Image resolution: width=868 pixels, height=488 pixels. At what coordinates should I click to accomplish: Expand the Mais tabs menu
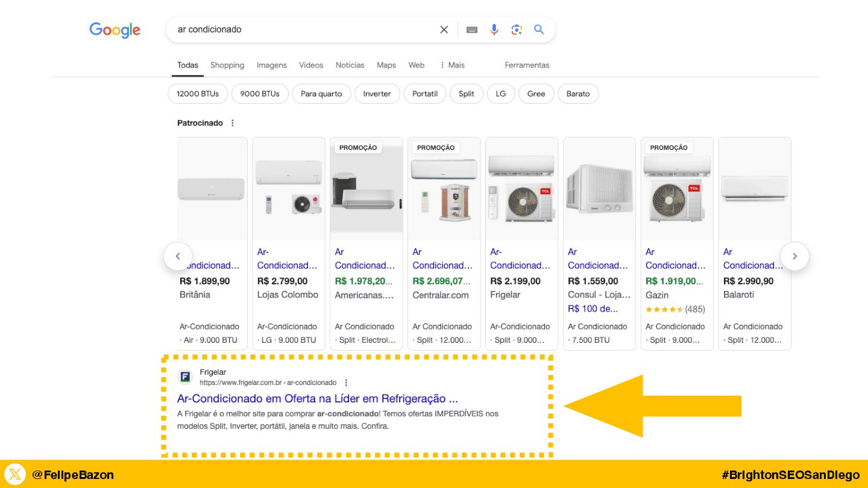(452, 65)
